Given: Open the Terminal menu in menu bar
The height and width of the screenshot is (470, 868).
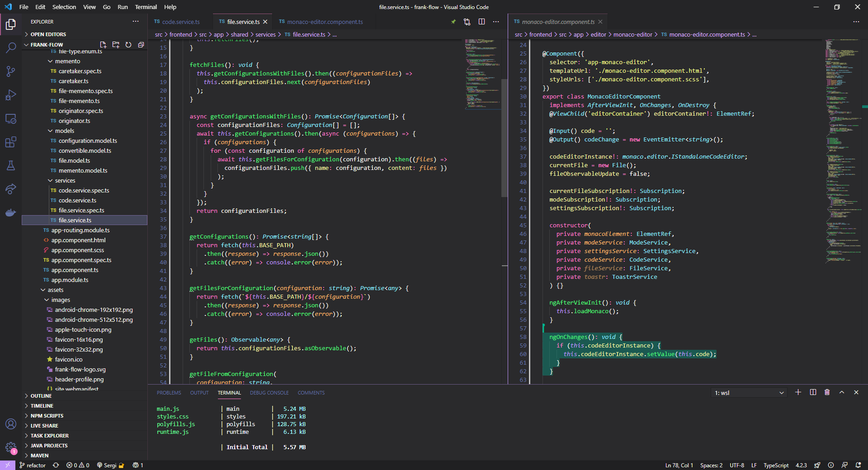Looking at the screenshot, I should point(146,7).
